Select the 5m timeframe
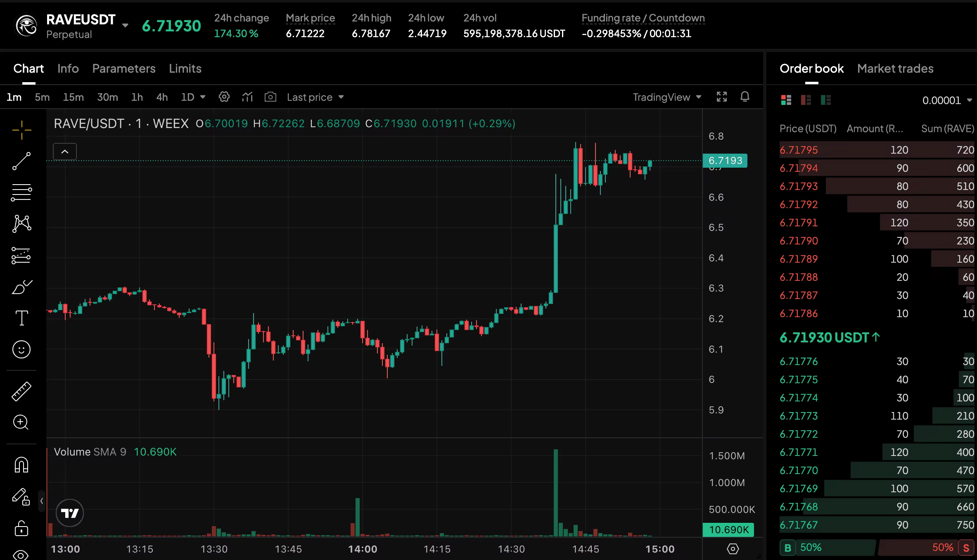The image size is (977, 560). click(42, 97)
